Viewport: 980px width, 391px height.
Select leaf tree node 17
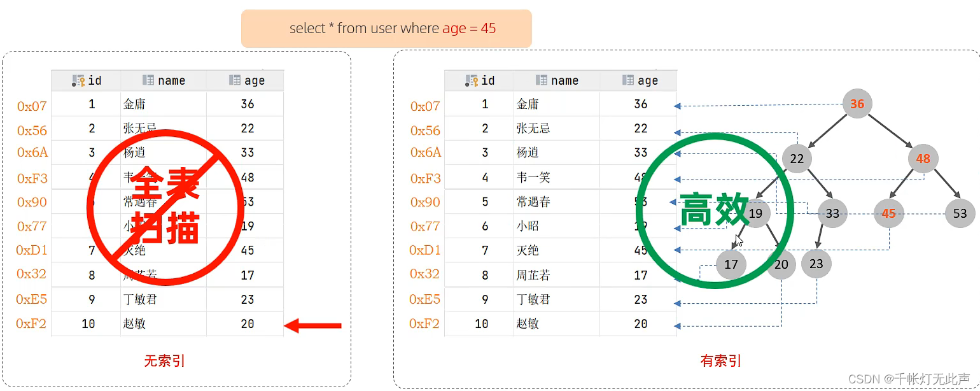click(x=731, y=264)
